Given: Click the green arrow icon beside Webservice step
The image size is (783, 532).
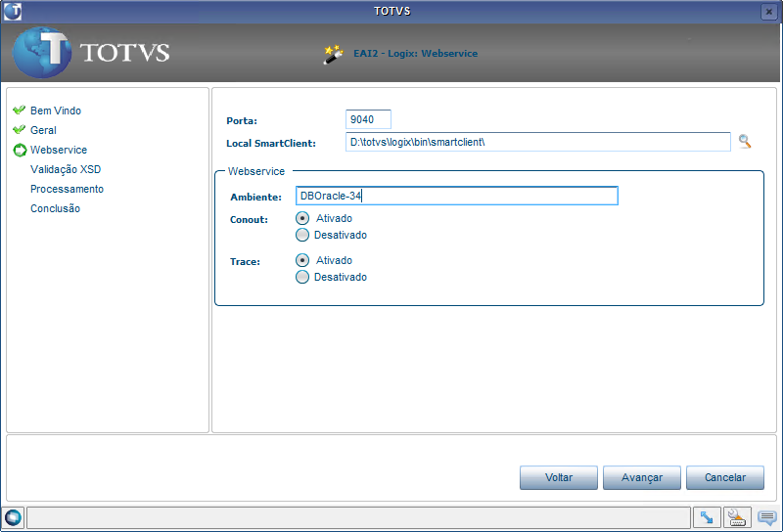Looking at the screenshot, I should click(20, 150).
